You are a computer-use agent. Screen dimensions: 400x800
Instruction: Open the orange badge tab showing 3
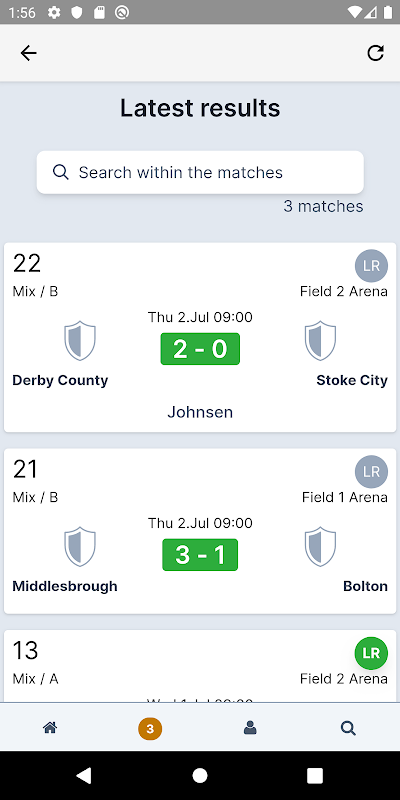[x=150, y=729]
